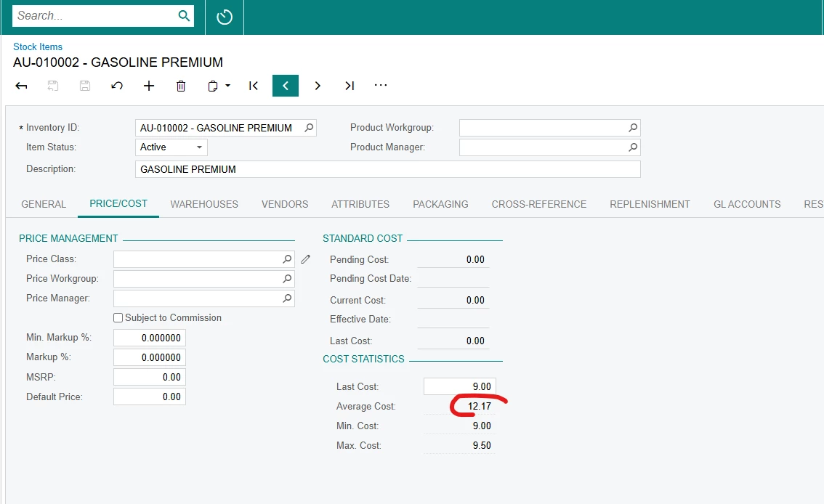Go to the previous record button
This screenshot has width=824, height=504.
click(286, 86)
